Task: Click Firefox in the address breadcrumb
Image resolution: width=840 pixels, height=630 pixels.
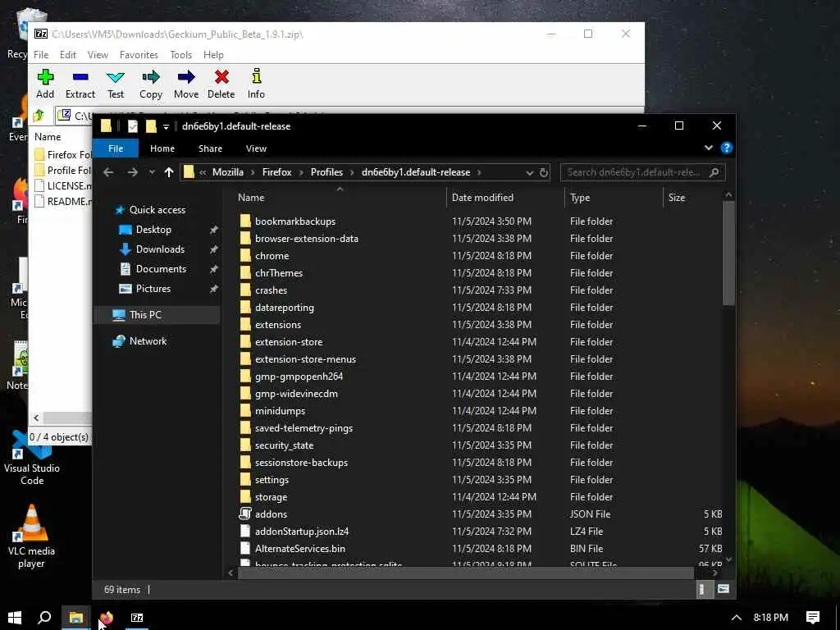Action: point(277,172)
